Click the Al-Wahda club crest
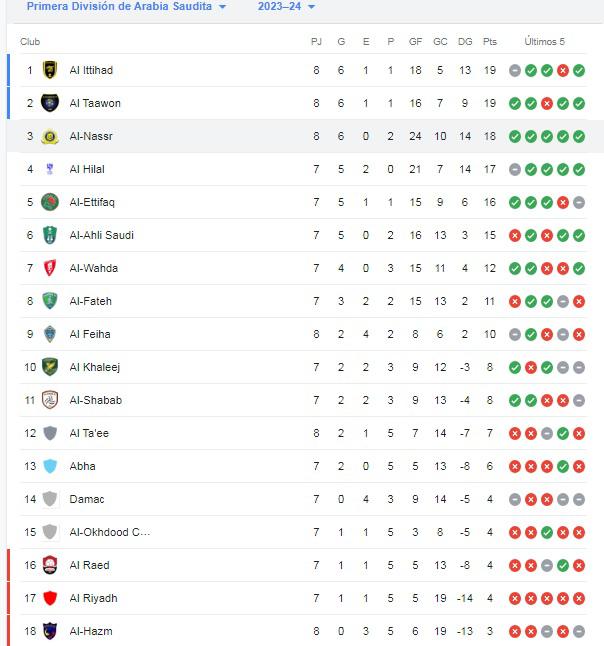Viewport: 604px width, 646px height. click(x=50, y=268)
